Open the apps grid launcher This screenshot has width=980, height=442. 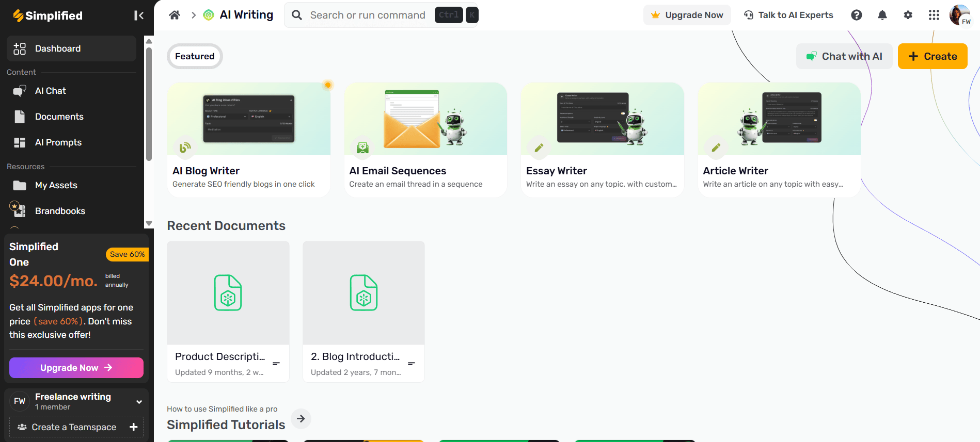pos(934,15)
